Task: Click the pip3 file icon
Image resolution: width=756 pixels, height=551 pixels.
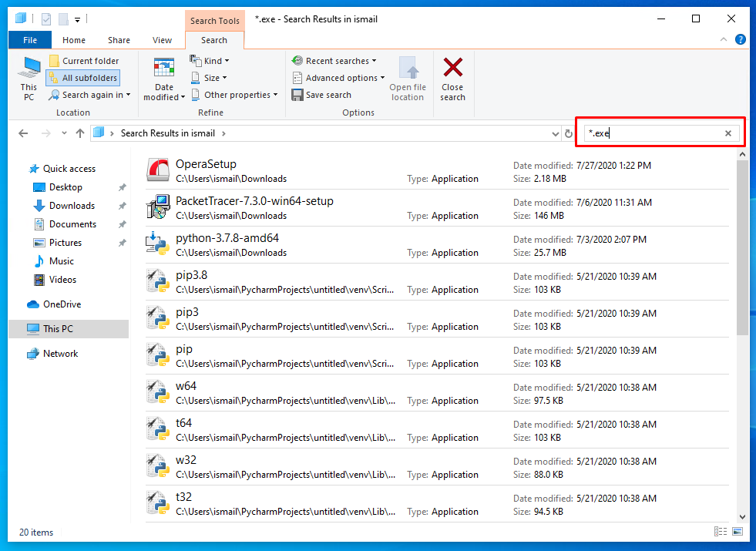Action: coord(158,318)
